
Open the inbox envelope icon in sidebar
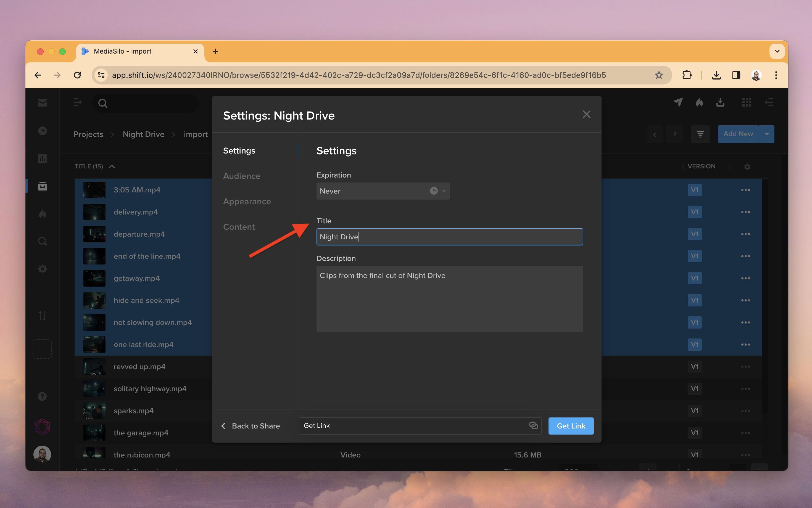[42, 103]
